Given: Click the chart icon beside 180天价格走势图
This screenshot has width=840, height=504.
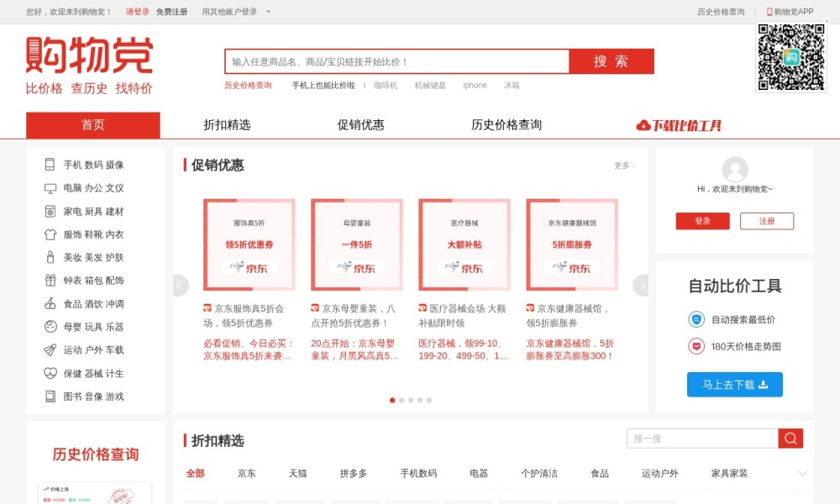Looking at the screenshot, I should pyautogui.click(x=696, y=347).
